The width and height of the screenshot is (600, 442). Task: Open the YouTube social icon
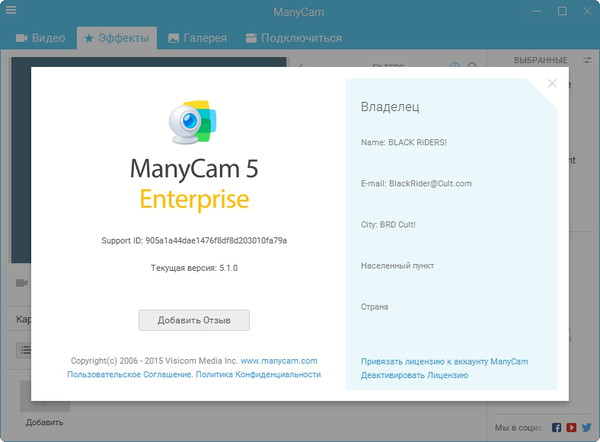pos(571,427)
